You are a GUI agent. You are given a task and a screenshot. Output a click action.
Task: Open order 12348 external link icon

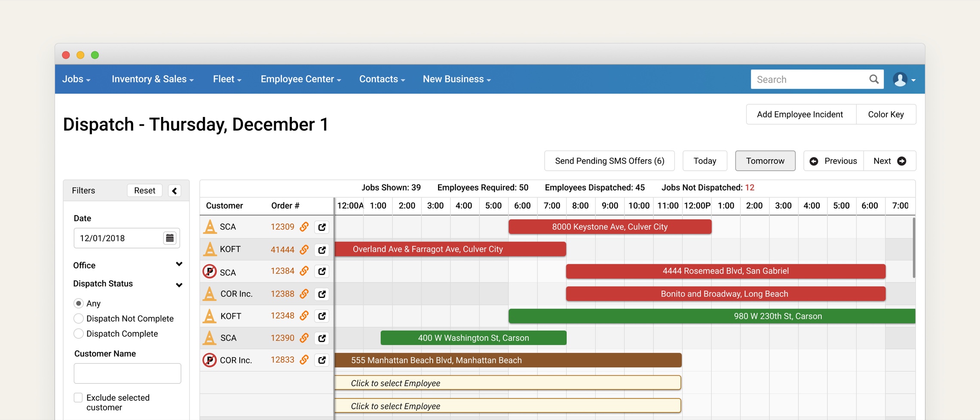pos(322,316)
